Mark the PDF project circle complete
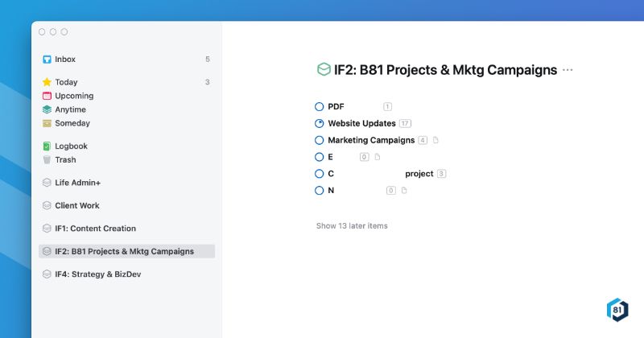Screen dimensions: 644x338 coord(320,106)
